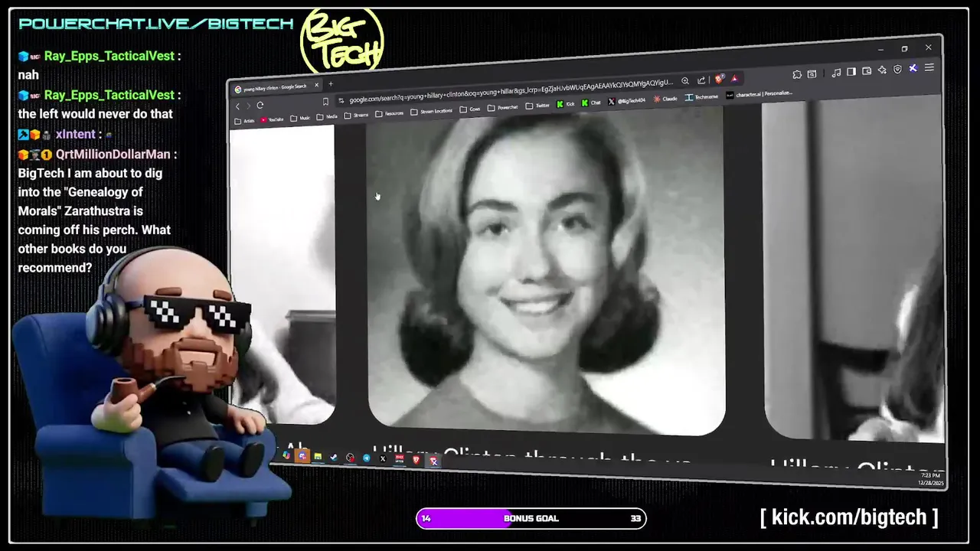Open the Techememe bookmark
The width and height of the screenshot is (980, 551).
pos(703,97)
